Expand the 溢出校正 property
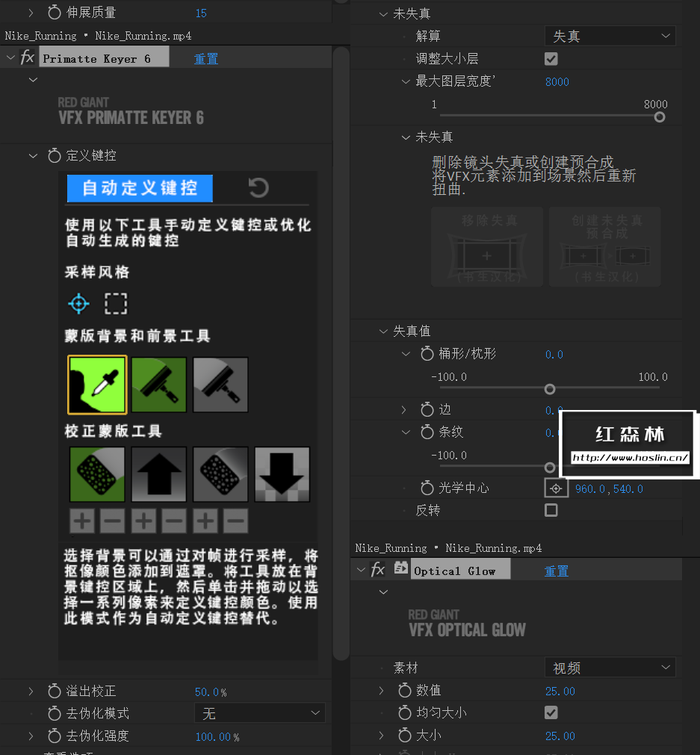Image resolution: width=700 pixels, height=755 pixels. tap(31, 692)
